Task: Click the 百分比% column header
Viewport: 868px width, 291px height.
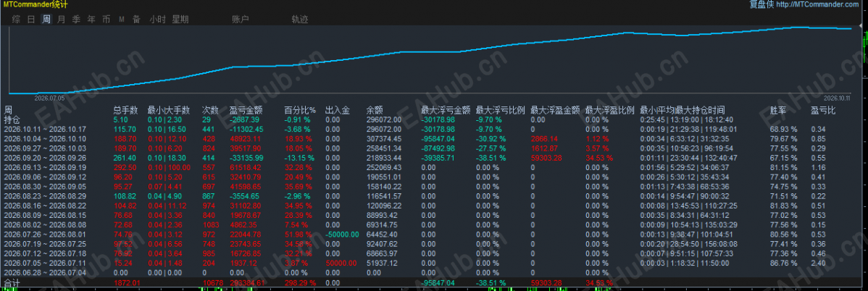Action: [300, 110]
